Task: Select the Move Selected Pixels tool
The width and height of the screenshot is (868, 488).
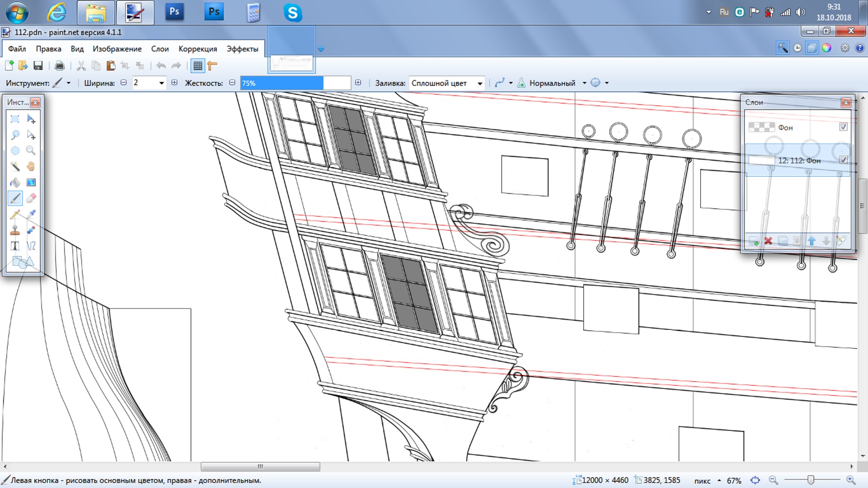Action: point(31,119)
